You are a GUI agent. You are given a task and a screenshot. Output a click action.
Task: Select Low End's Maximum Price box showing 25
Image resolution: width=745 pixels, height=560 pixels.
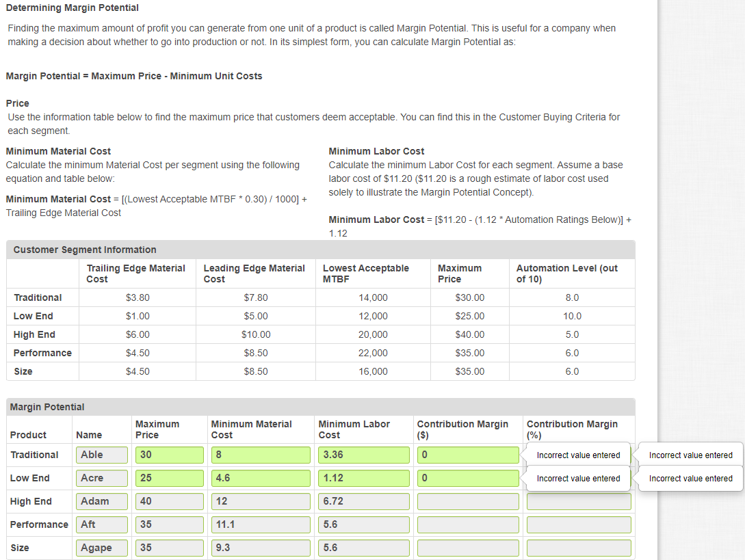click(x=168, y=477)
